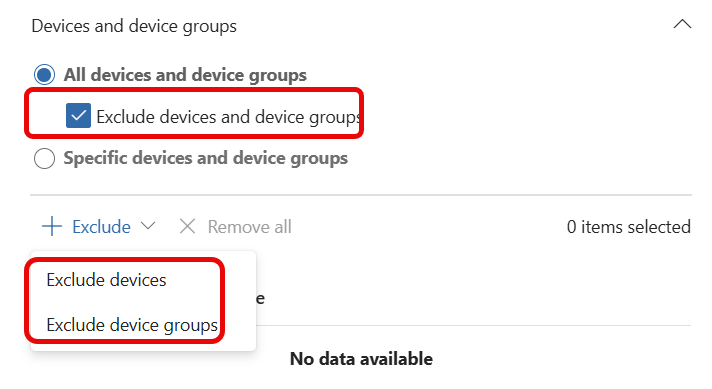Click the 0 items selected text

tap(628, 227)
